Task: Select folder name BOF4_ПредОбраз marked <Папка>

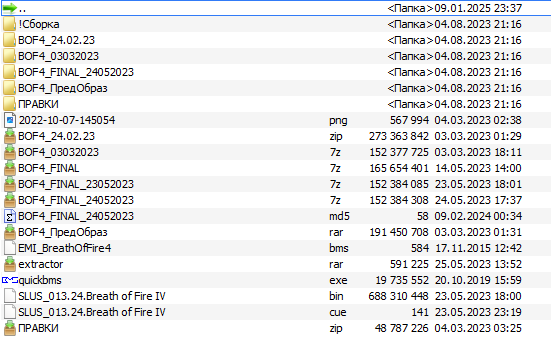Action: point(63,88)
